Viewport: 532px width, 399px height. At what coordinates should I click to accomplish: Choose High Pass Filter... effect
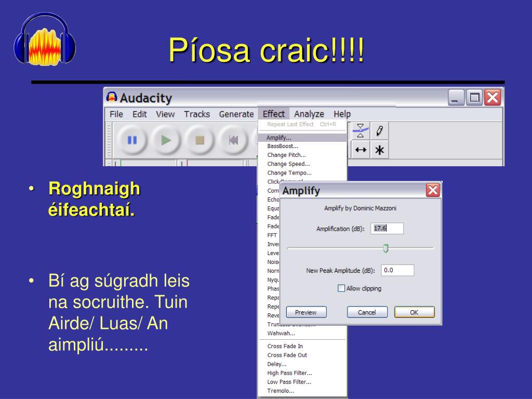[x=302, y=373]
